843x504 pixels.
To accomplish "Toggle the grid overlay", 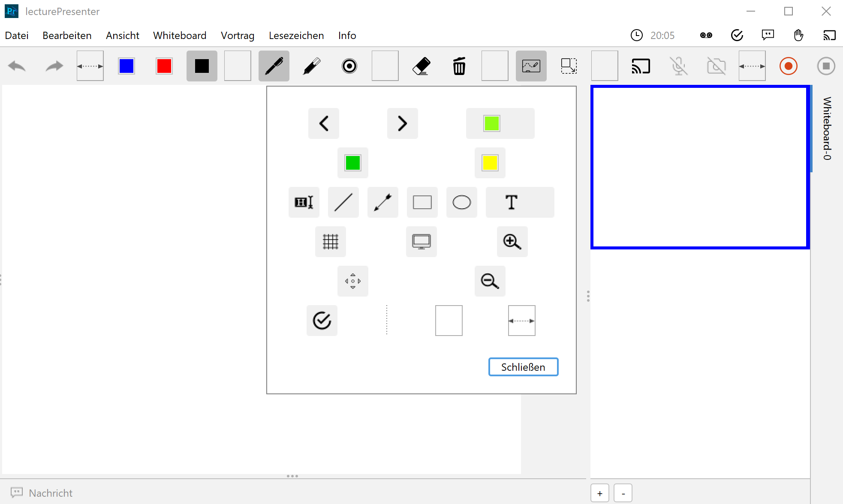I will click(330, 242).
